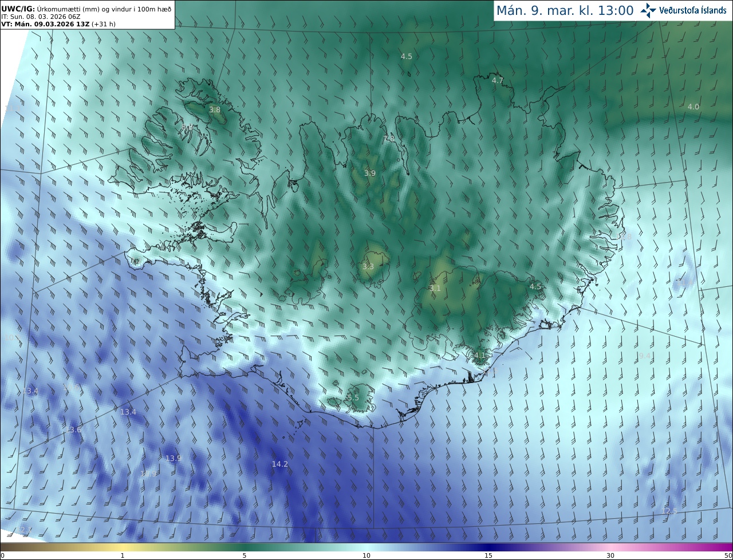Click the 13.9 value on the map
The height and width of the screenshot is (560, 733).
pos(174,459)
